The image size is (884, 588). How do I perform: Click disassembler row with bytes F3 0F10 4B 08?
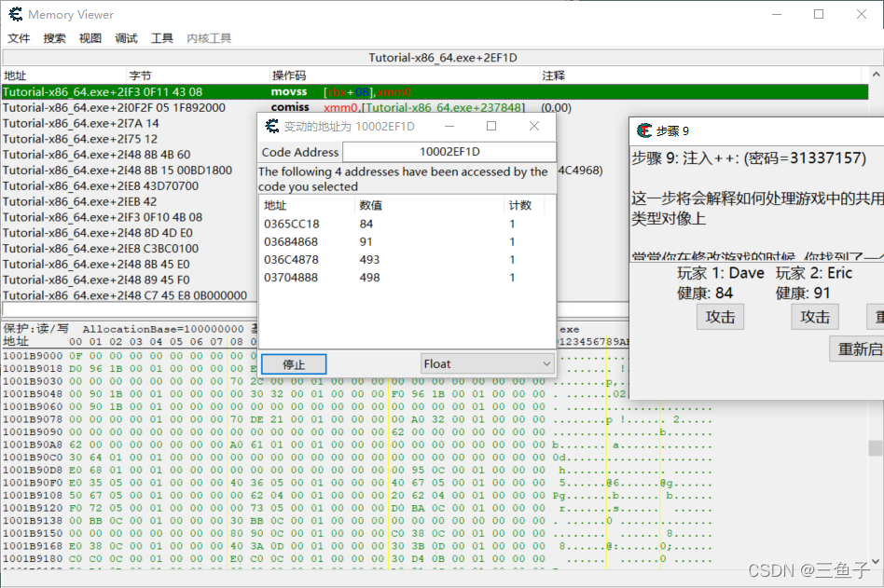tap(130, 217)
